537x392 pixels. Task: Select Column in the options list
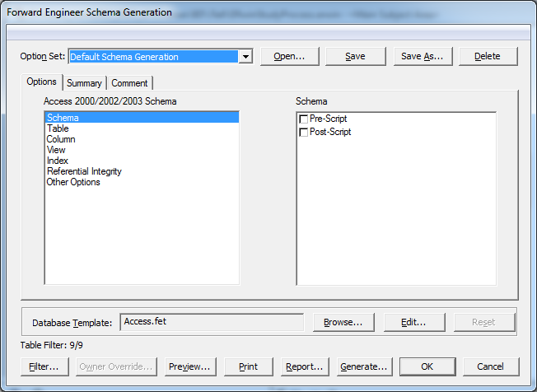[142, 139]
